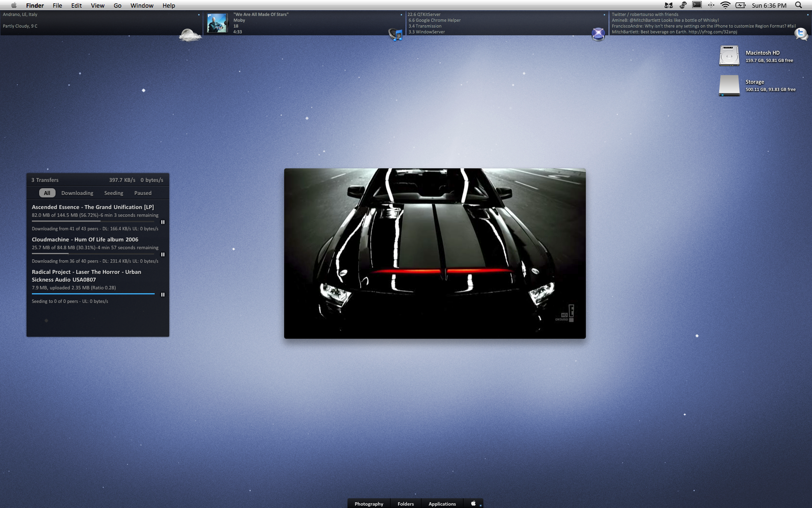Filter transfers by Seeding
The height and width of the screenshot is (508, 812).
(x=114, y=193)
